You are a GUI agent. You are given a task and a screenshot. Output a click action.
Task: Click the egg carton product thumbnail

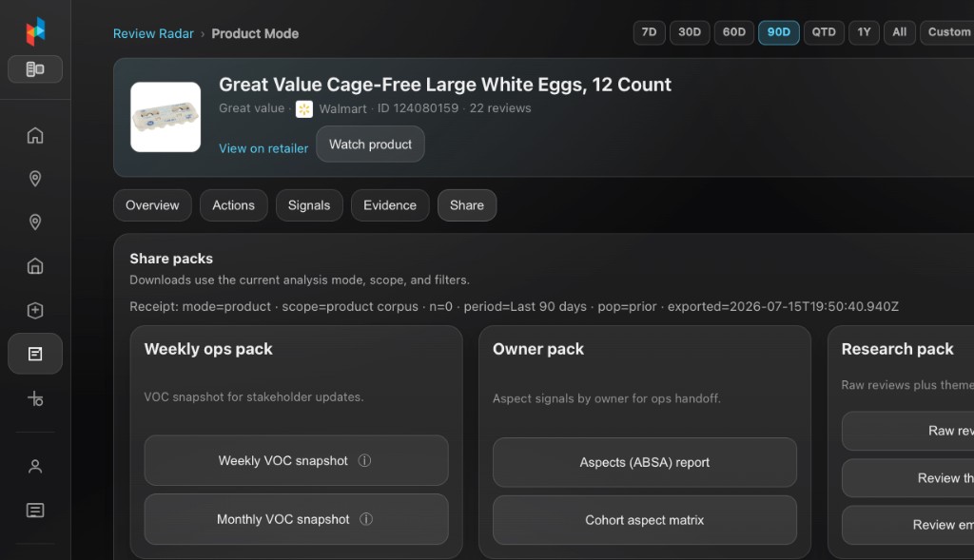[x=166, y=117]
